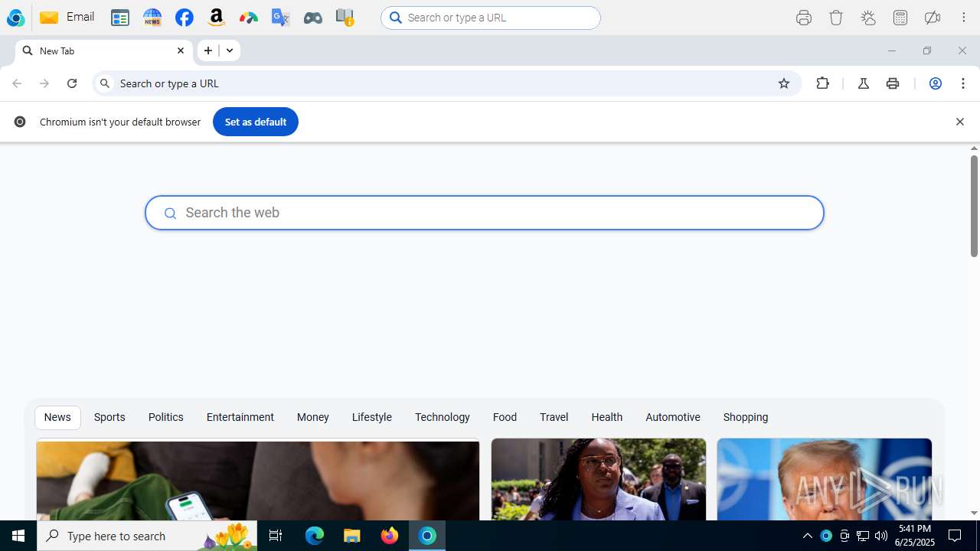Click the page vertical scrollbar thumb
This screenshot has width=980, height=551.
975,206
